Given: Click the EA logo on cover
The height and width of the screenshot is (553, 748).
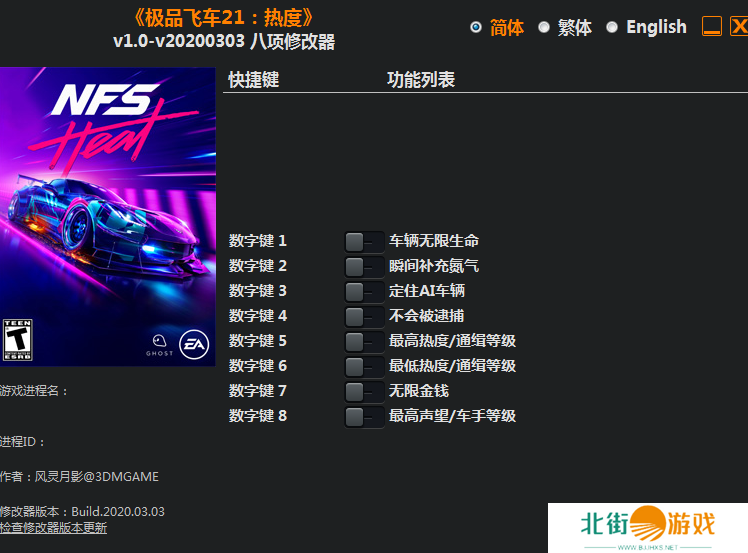Looking at the screenshot, I should (x=193, y=345).
